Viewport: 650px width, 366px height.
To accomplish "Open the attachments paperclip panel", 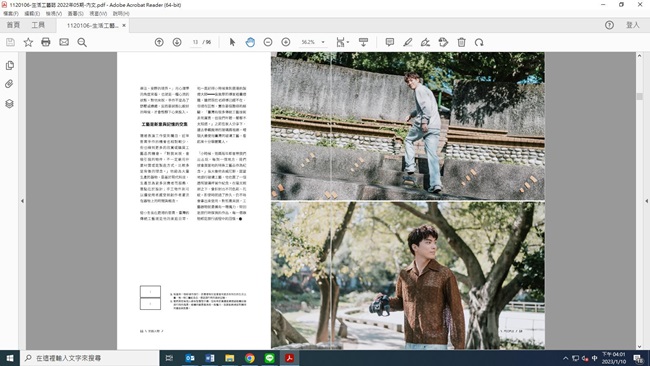I will pos(9,84).
